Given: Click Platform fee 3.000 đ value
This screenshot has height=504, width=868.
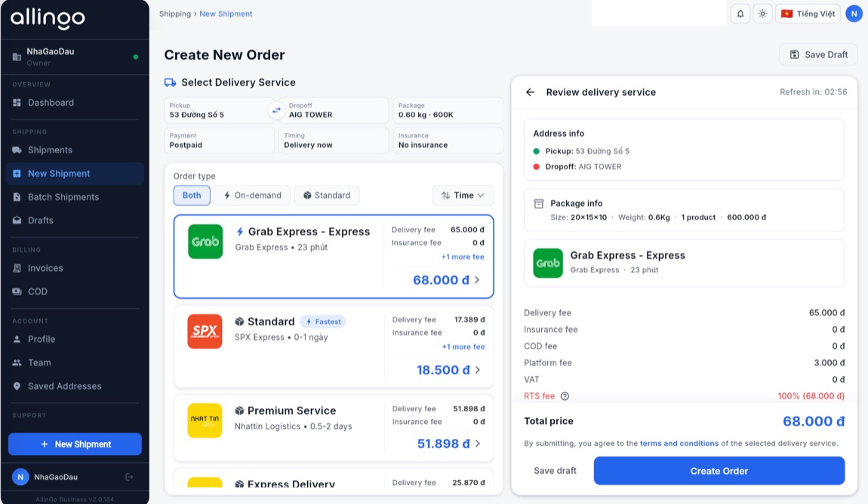Looking at the screenshot, I should (x=830, y=363).
